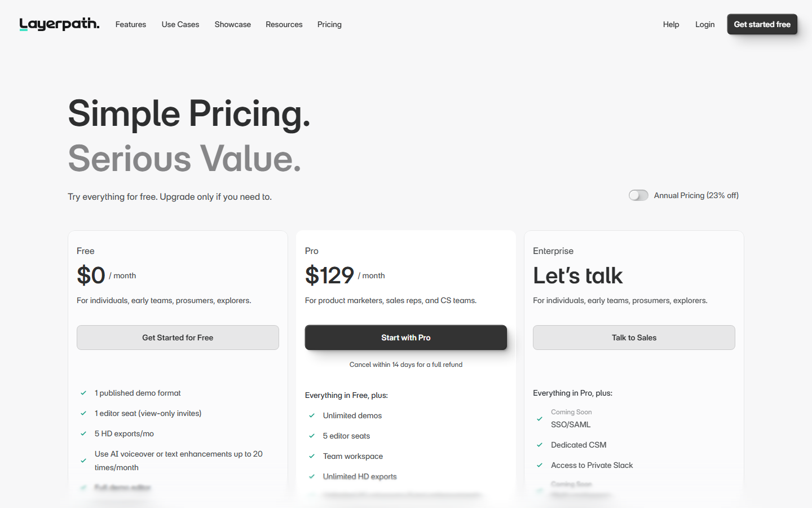The height and width of the screenshot is (508, 812).
Task: Choose Start with Pro plan
Action: [406, 338]
